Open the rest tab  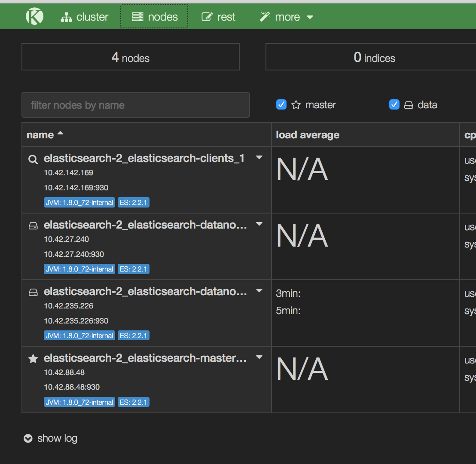219,17
